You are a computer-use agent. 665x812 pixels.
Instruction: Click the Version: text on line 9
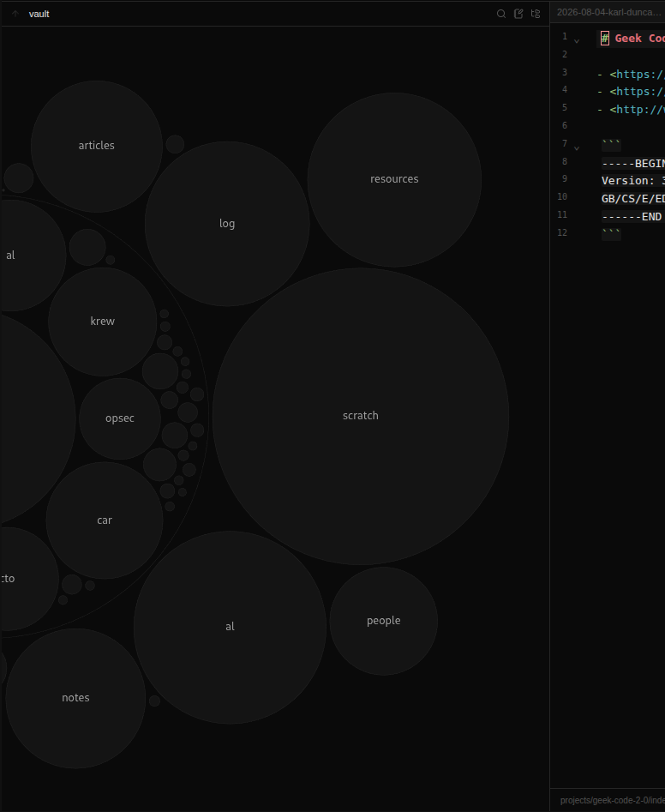(628, 181)
